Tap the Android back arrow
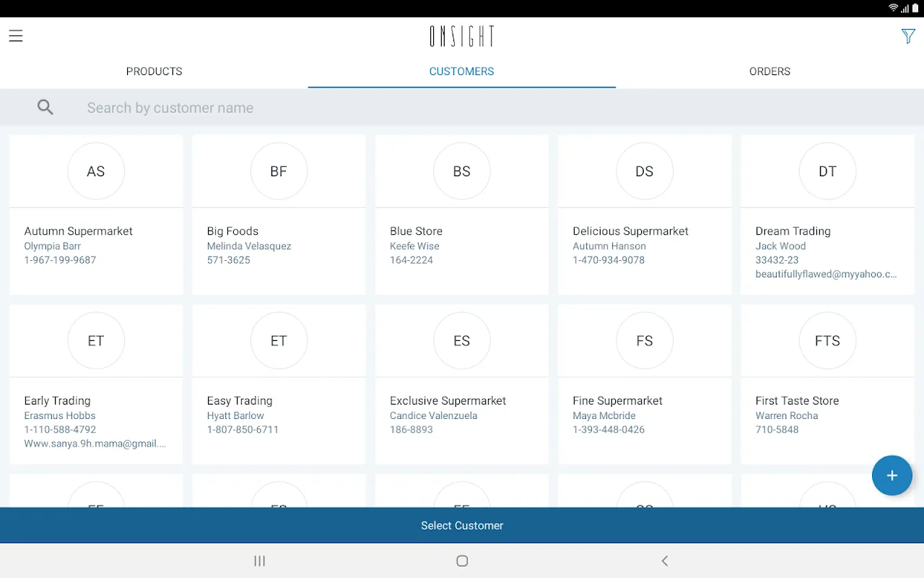 tap(665, 561)
